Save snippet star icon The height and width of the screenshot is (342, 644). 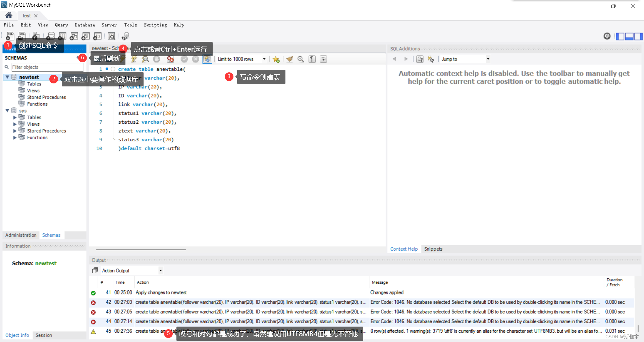276,59
